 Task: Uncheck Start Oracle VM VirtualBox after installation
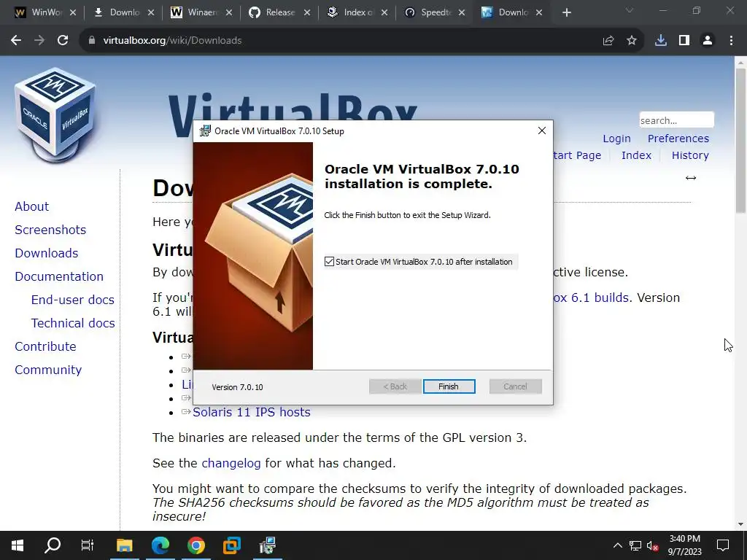tap(329, 262)
